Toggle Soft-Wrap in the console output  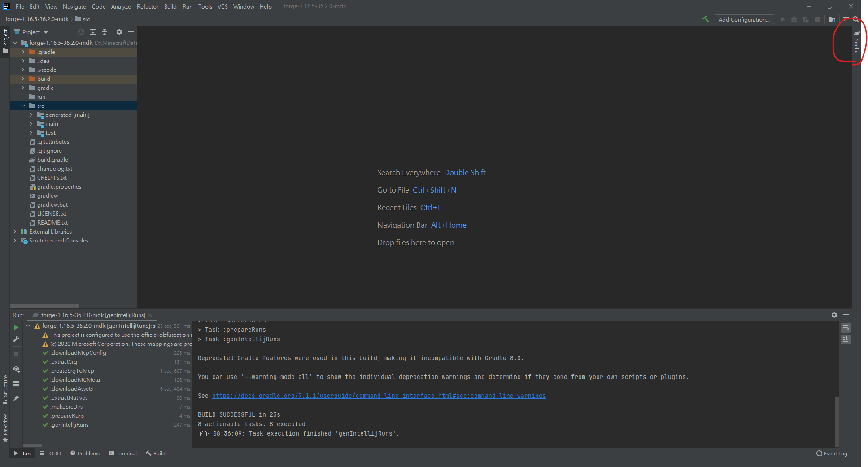point(846,328)
